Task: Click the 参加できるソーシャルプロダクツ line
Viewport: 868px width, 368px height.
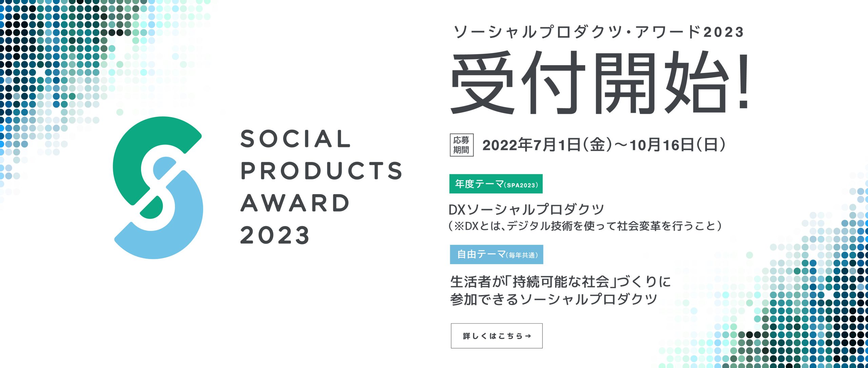Action: [x=554, y=299]
